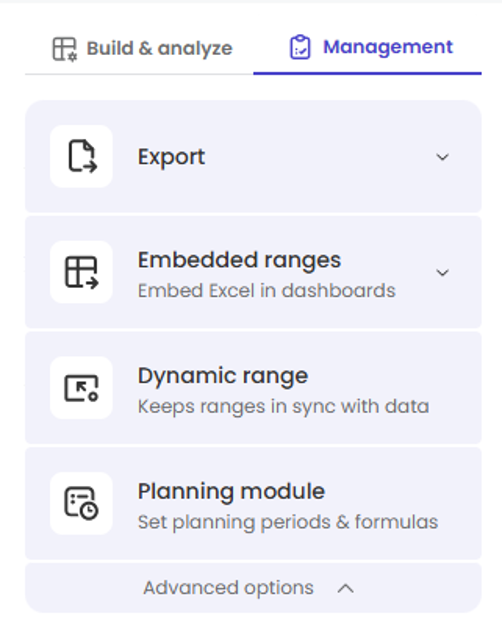
Task: Click the Dynamic range heading
Action: click(223, 376)
